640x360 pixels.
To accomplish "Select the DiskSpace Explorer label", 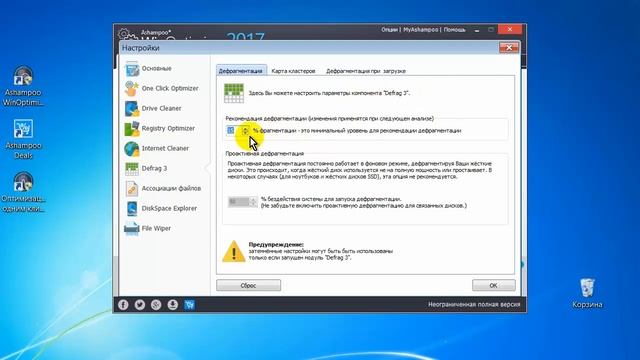I will 169,209.
